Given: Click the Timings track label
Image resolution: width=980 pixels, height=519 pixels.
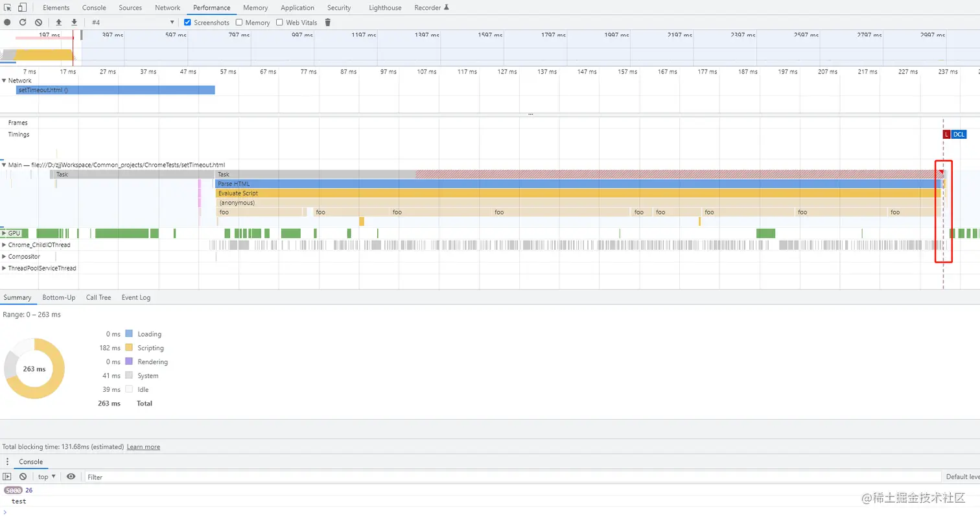Looking at the screenshot, I should 19,134.
